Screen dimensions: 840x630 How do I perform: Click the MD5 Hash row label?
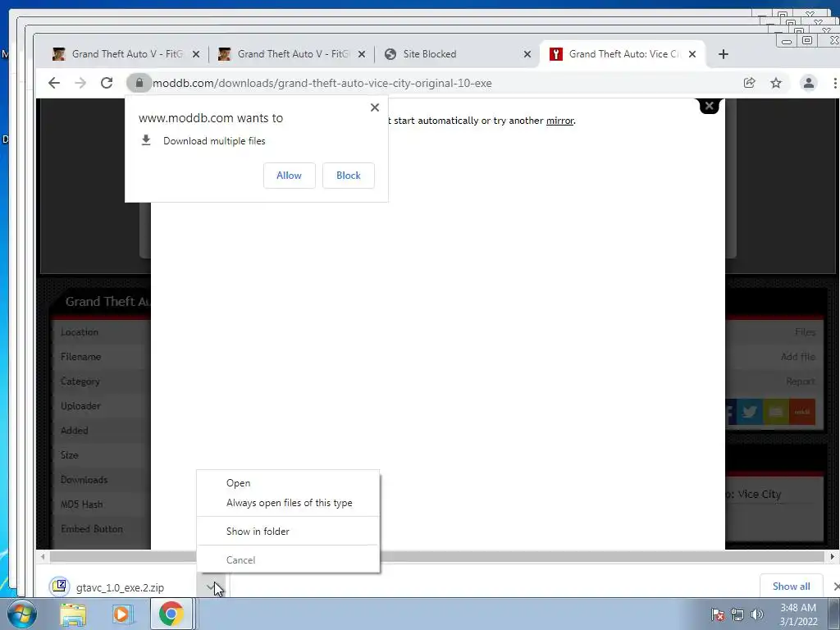click(x=81, y=504)
